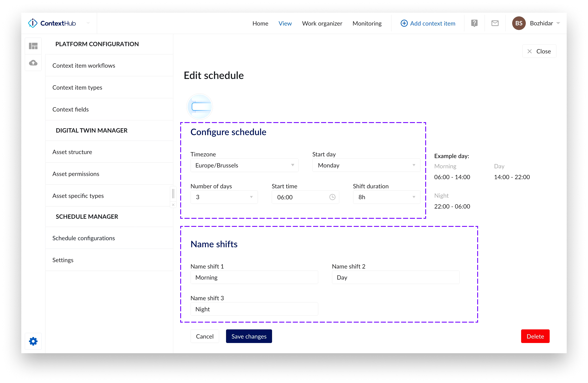Click the Name shift 3 input field

pos(254,309)
